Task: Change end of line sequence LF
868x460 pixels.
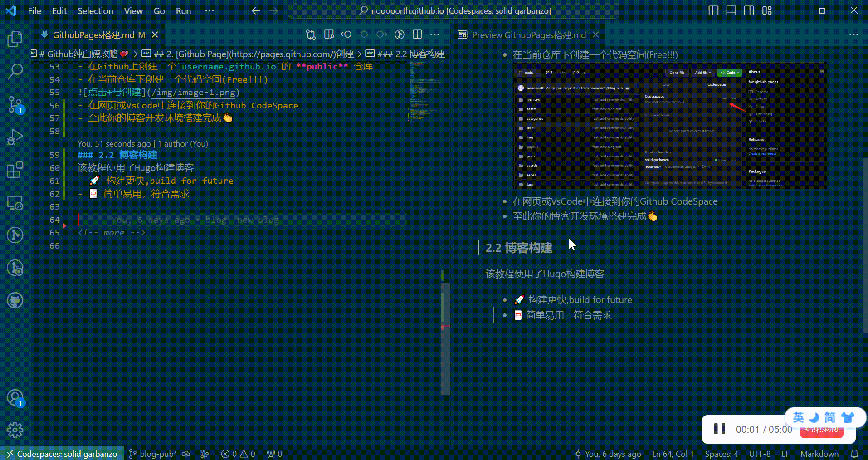Action: click(785, 454)
